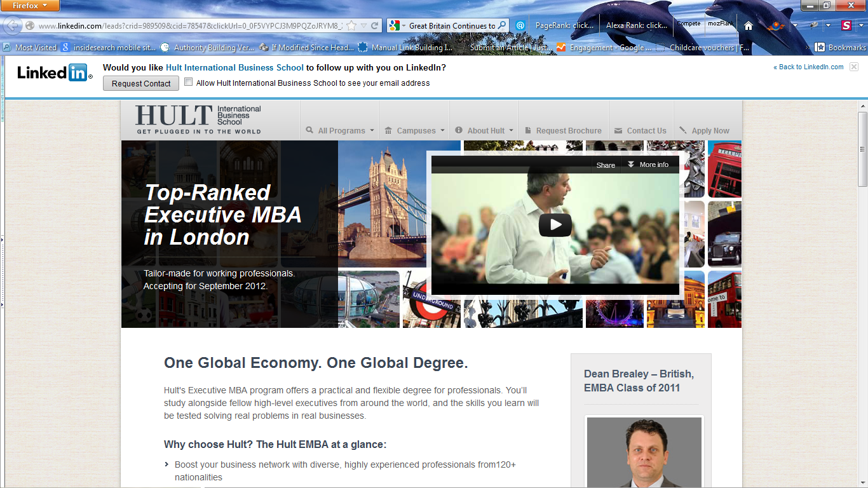Reload the page with refresh icon

coord(375,26)
